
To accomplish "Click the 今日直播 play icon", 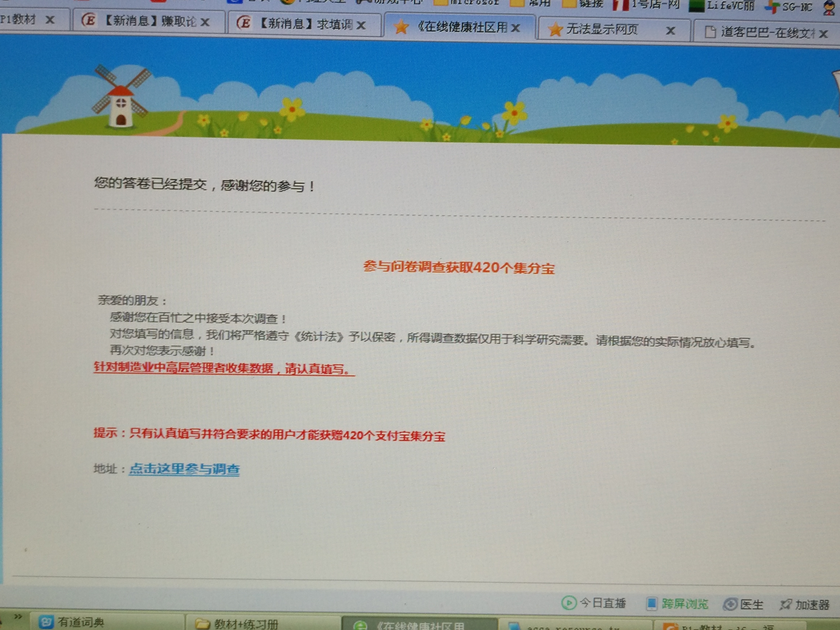I will pyautogui.click(x=569, y=603).
